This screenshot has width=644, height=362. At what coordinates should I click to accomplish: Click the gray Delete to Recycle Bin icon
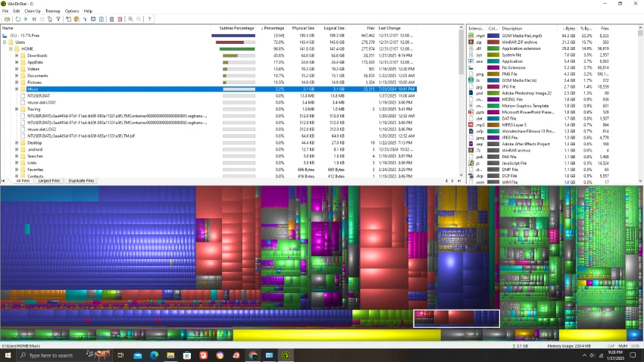[x=111, y=19]
